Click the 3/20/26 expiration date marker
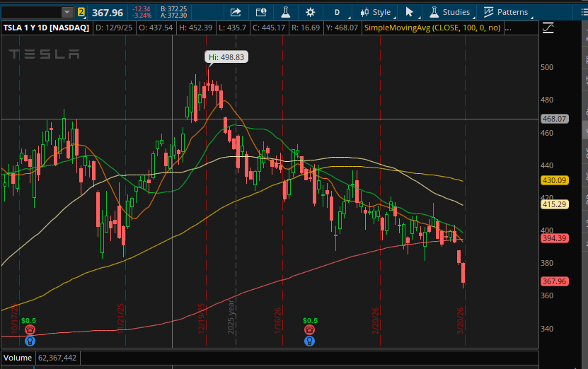Image resolution: width=588 pixels, height=369 pixels. click(460, 320)
